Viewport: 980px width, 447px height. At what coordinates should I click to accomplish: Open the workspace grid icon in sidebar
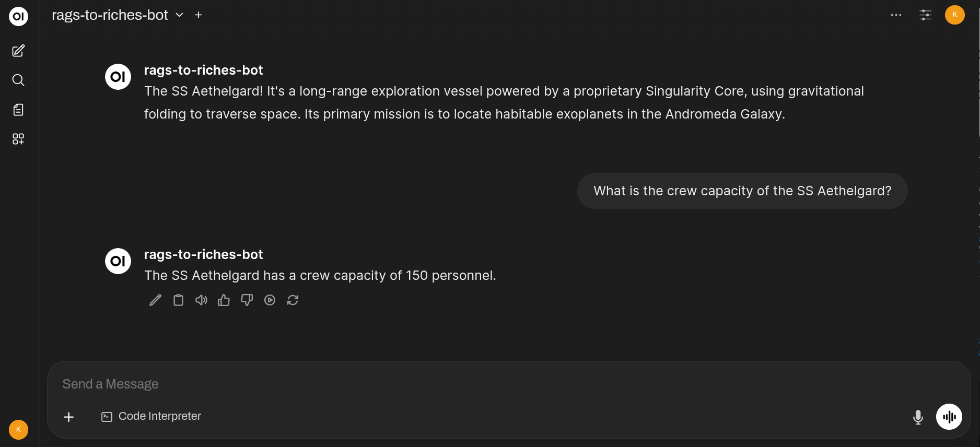(18, 139)
